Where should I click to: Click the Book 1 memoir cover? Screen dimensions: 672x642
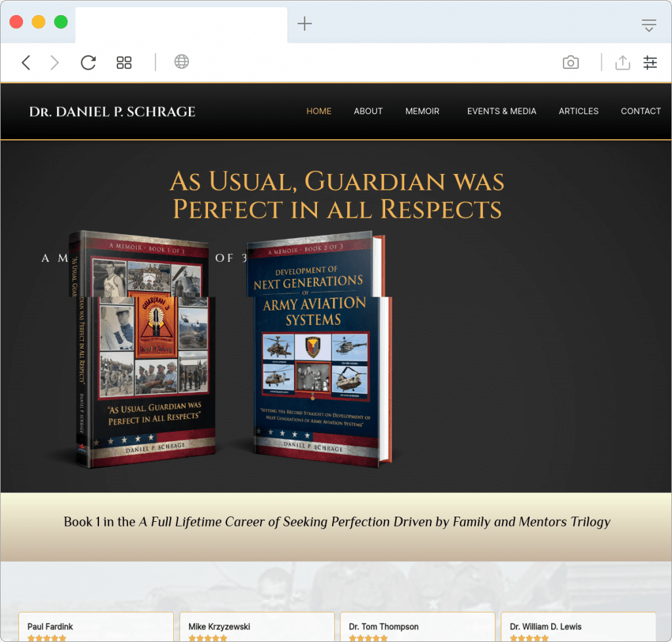coord(142,349)
